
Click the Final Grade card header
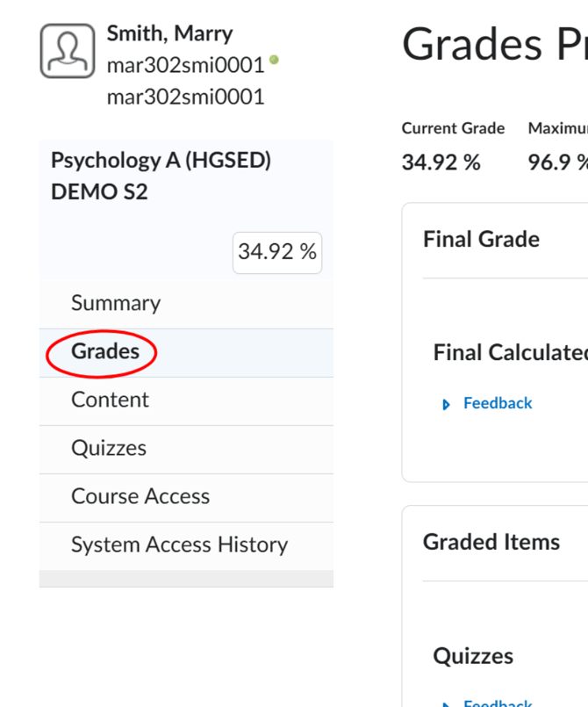click(481, 240)
